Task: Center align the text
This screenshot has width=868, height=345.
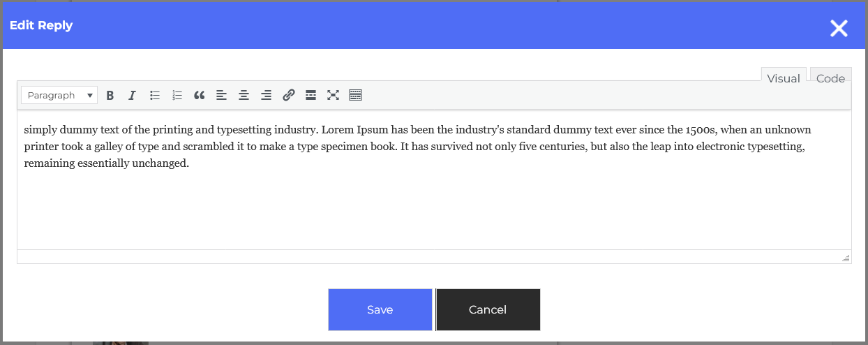Action: tap(244, 96)
